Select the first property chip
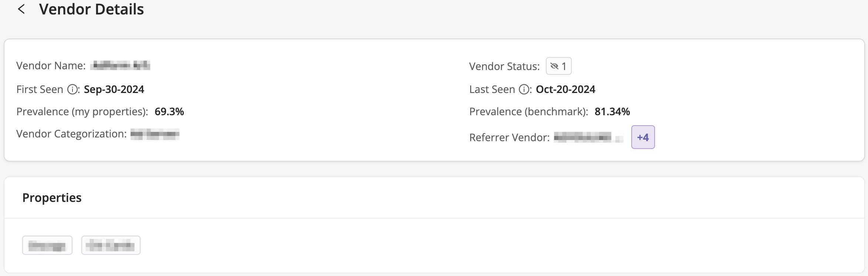This screenshot has height=276, width=868. (x=47, y=245)
